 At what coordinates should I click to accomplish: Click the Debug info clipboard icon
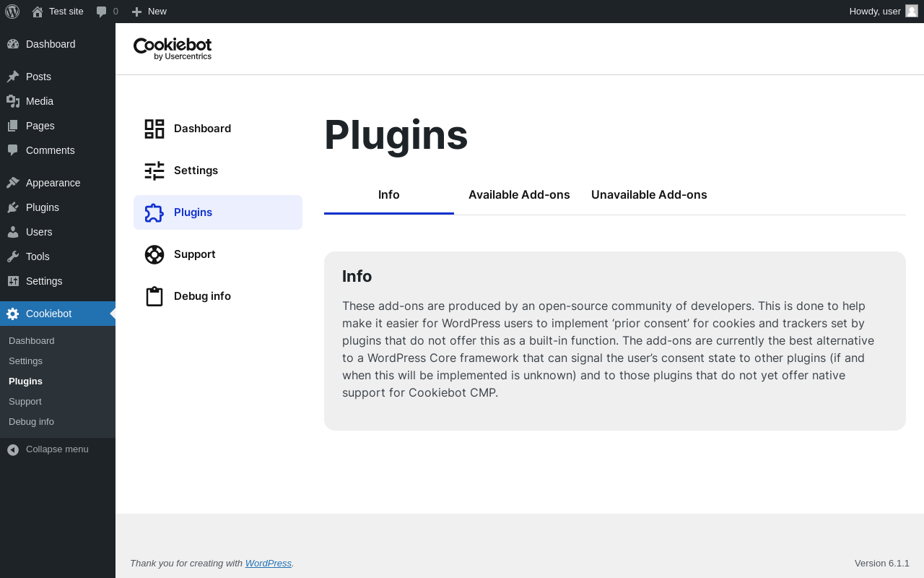(154, 296)
